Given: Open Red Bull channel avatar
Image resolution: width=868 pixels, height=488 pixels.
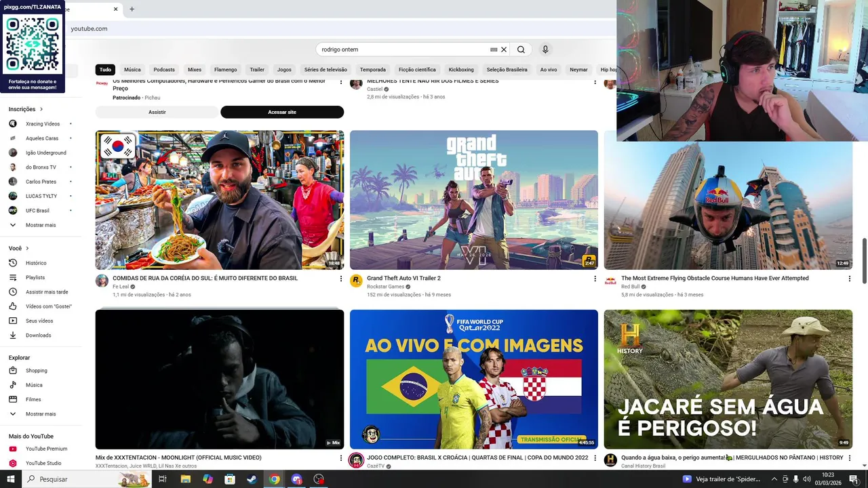Looking at the screenshot, I should click(610, 281).
